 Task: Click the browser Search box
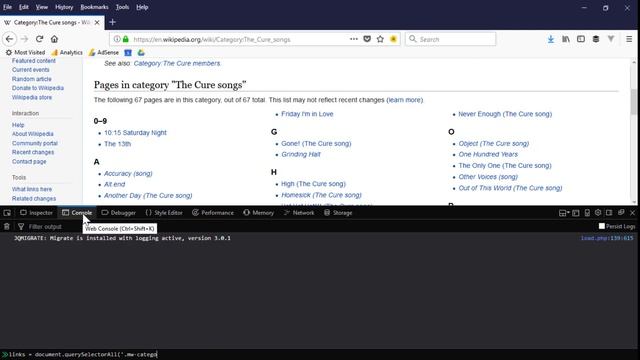[x=451, y=39]
